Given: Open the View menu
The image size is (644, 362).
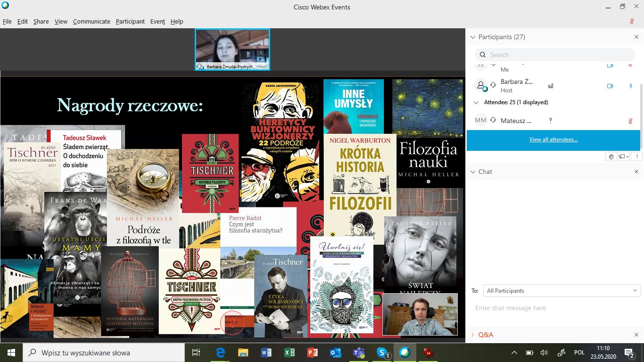Looking at the screenshot, I should tap(61, 22).
